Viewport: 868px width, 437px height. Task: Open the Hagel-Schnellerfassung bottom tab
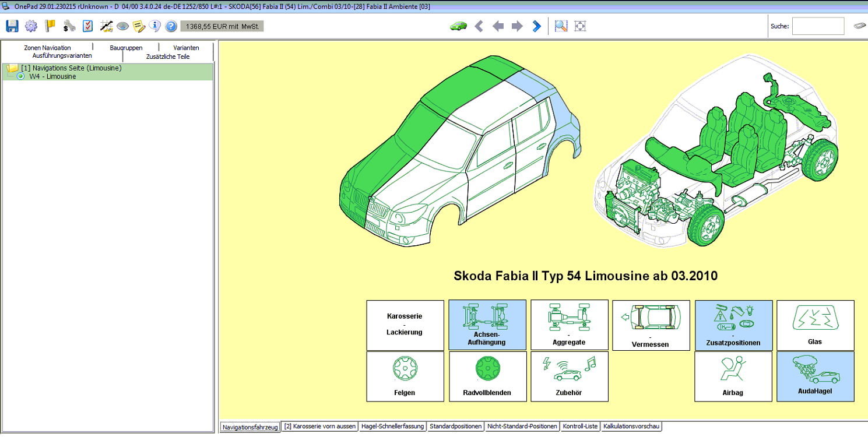[392, 427]
